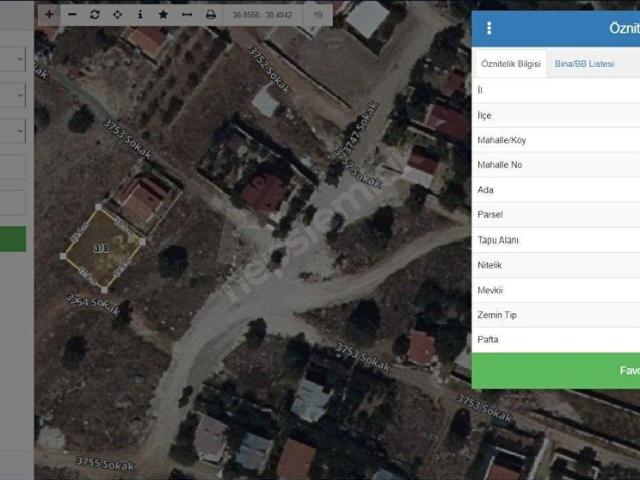Click the highlighted parcel labeled 3/8
Image resolution: width=640 pixels, height=480 pixels.
tap(102, 248)
